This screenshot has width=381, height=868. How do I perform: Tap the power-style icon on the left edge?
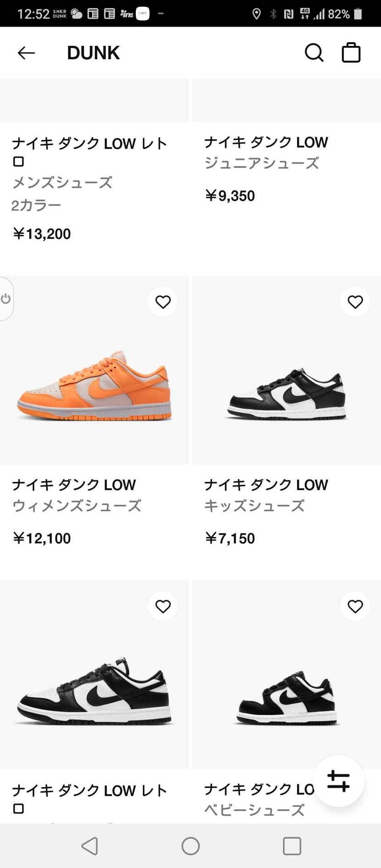click(x=6, y=299)
